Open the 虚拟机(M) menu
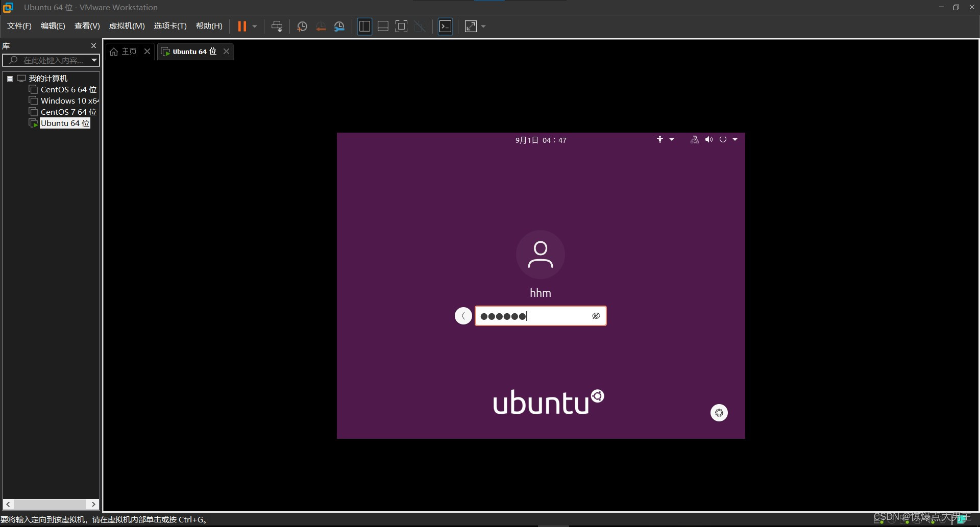980x527 pixels. coord(127,26)
